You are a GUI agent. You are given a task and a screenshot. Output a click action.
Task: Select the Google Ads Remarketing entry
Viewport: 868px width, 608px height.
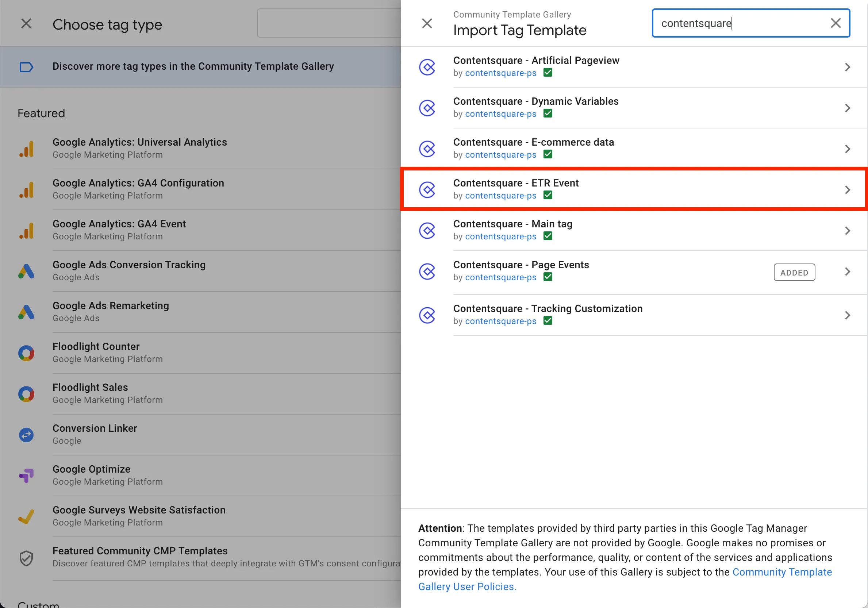[x=111, y=306]
